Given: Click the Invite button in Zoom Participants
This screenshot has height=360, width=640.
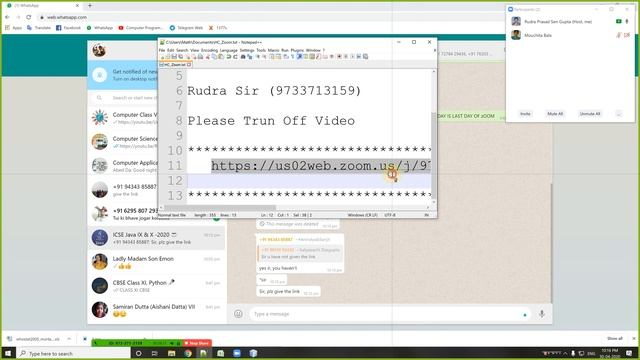Looking at the screenshot, I should (525, 114).
